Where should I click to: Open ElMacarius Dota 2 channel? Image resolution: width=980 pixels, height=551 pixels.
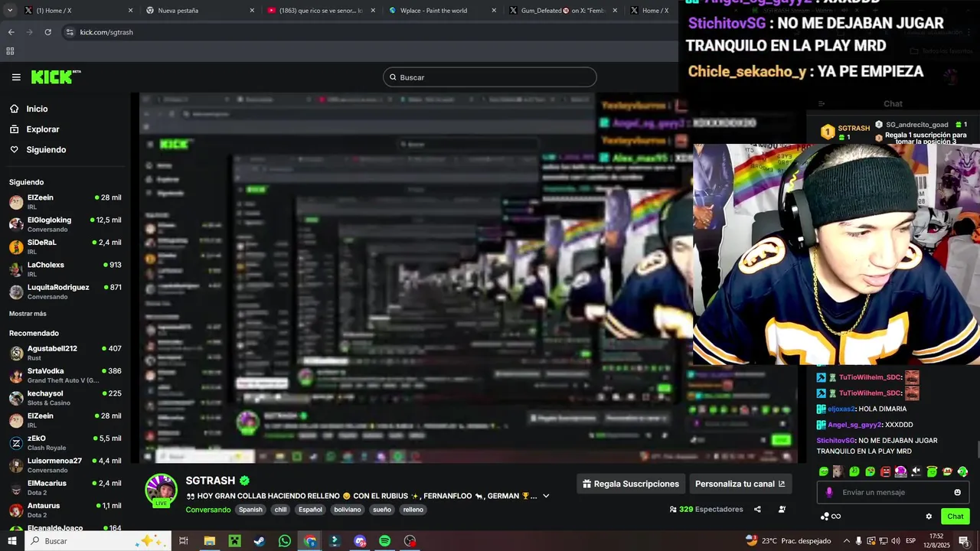[x=65, y=487]
